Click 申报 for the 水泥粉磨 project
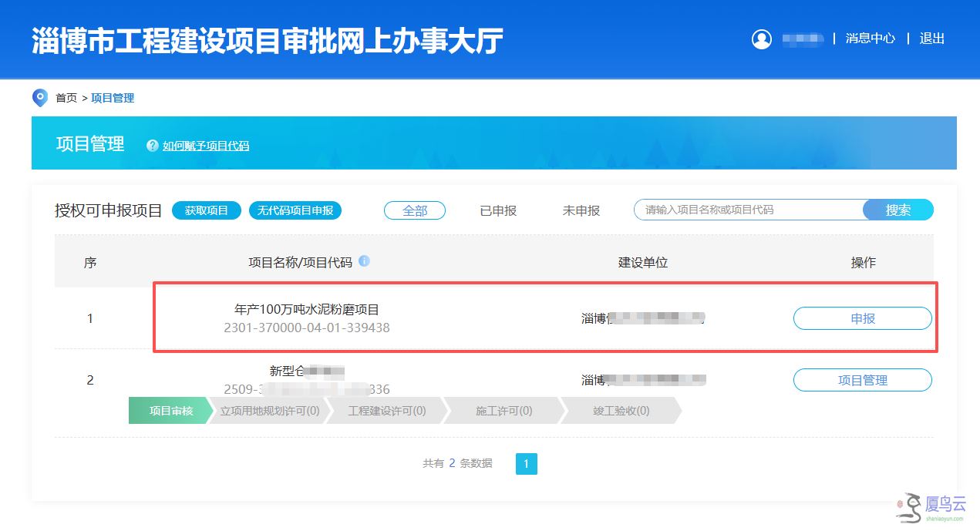This screenshot has height=531, width=980. pos(863,318)
